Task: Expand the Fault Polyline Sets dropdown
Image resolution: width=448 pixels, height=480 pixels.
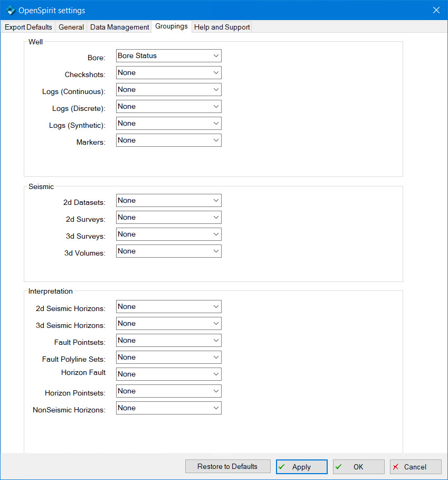Action: point(168,357)
